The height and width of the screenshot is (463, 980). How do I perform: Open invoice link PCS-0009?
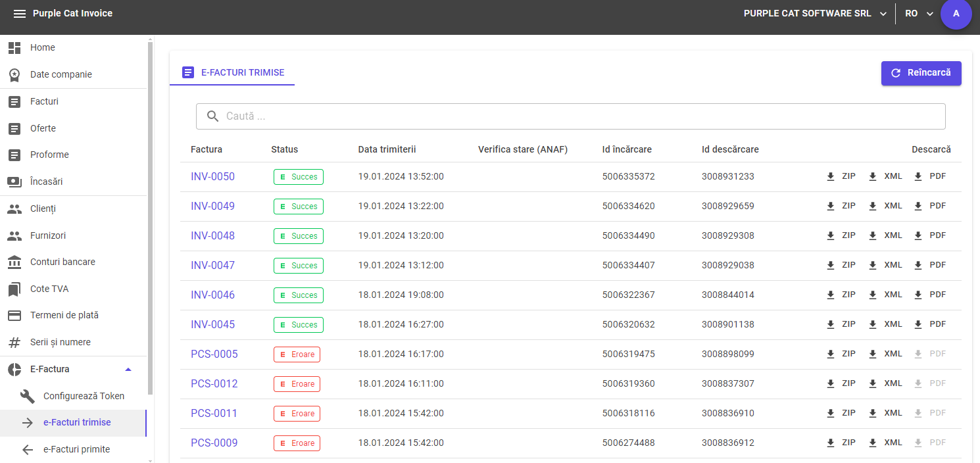[x=214, y=443]
